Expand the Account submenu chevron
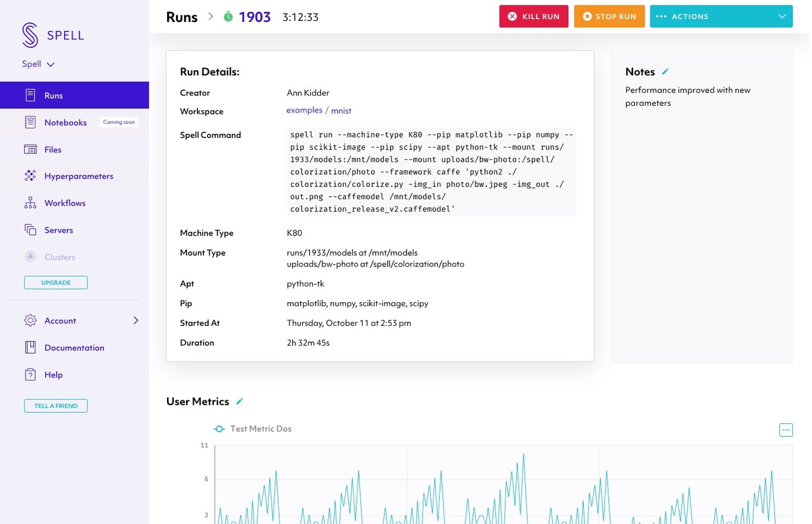 pyautogui.click(x=136, y=321)
